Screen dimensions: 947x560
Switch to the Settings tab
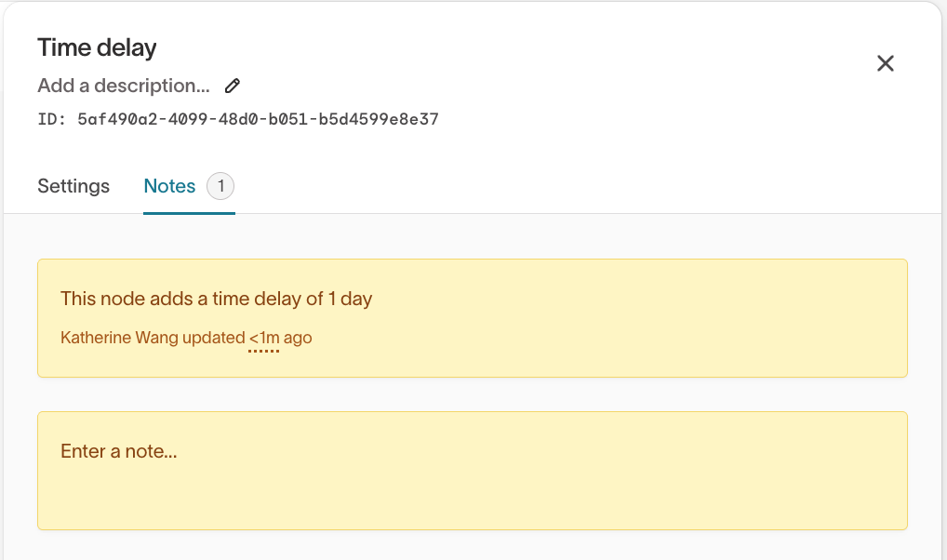73,186
